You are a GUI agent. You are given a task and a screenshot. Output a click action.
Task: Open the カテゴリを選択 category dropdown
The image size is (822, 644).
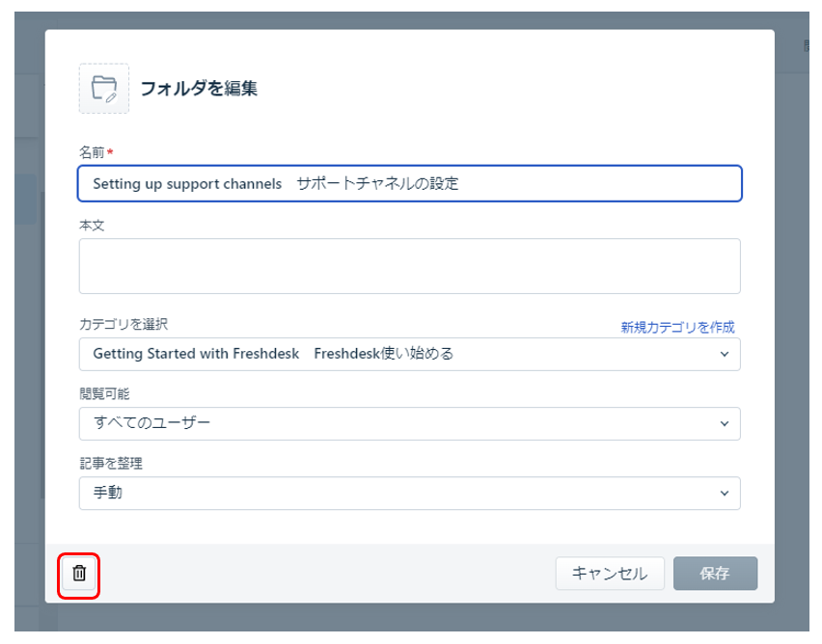[x=409, y=354]
